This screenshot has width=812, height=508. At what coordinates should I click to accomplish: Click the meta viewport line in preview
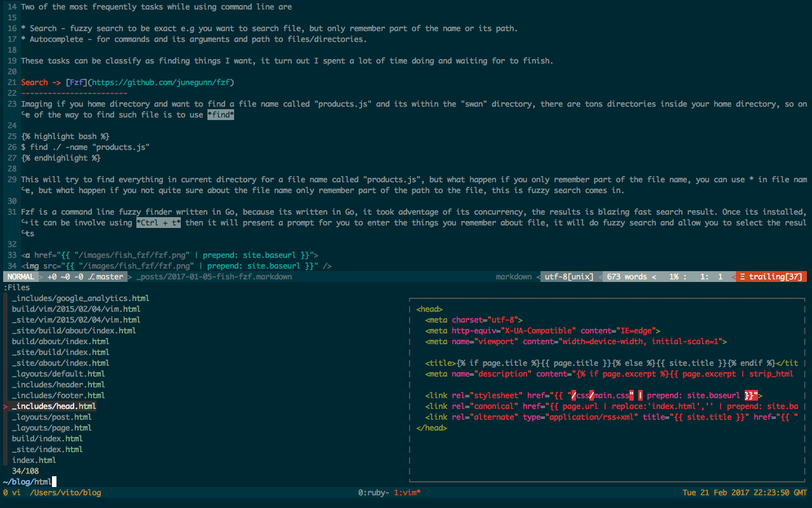(x=576, y=341)
